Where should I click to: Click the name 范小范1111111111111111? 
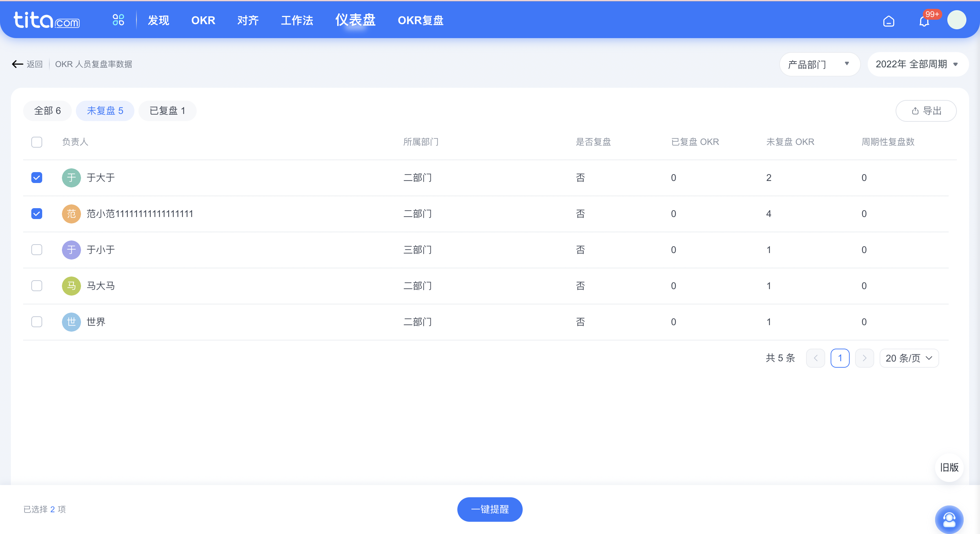(x=140, y=214)
